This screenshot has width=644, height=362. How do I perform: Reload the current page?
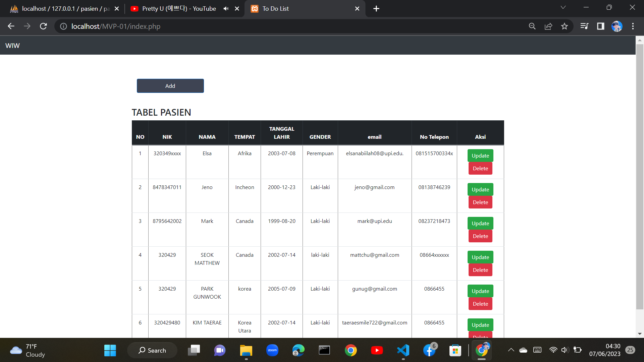(x=43, y=26)
